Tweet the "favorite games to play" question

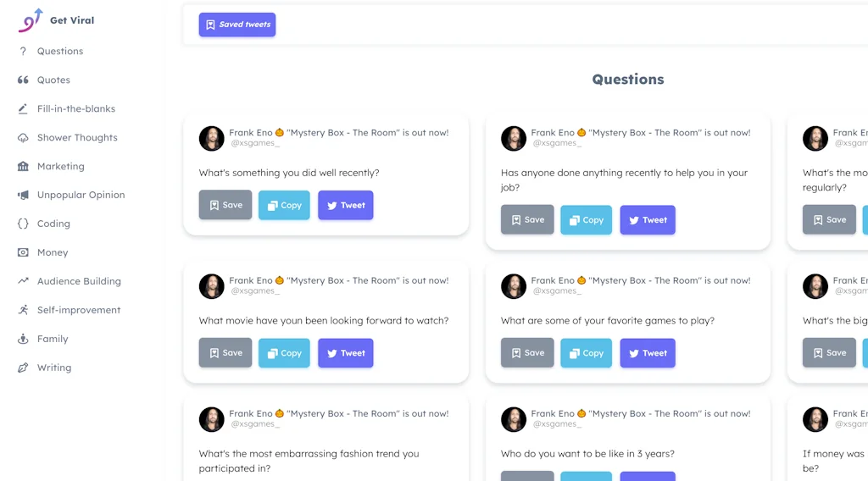point(648,353)
